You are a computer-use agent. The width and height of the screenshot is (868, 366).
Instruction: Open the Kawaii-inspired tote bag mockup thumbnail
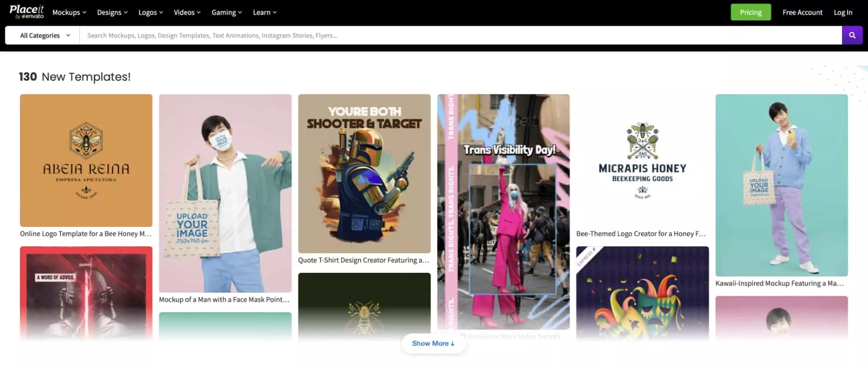tap(782, 185)
